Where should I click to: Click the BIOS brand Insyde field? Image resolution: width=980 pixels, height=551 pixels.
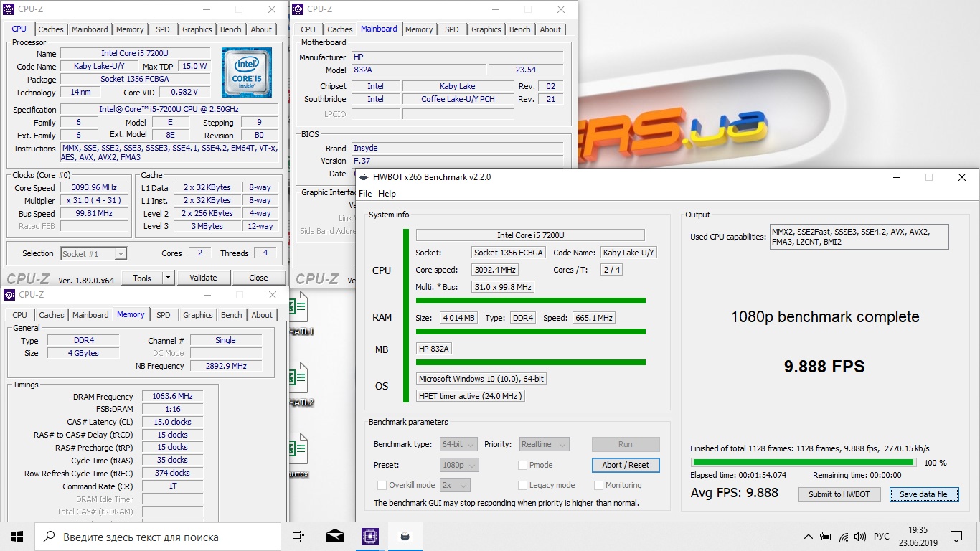pos(457,148)
